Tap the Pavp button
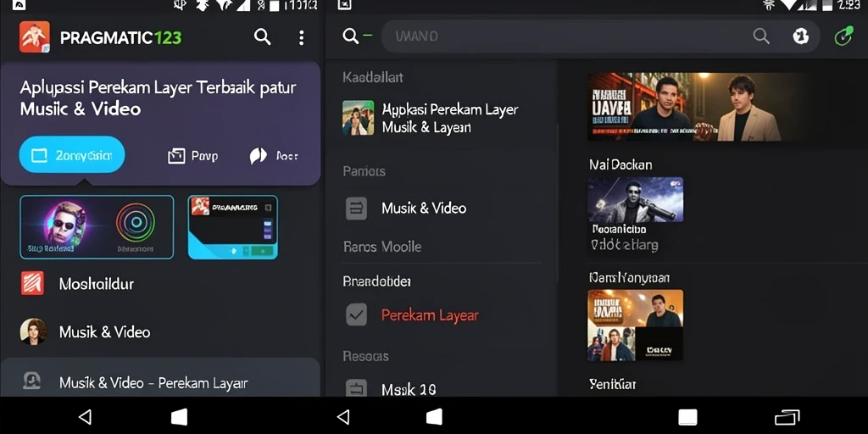This screenshot has height=434, width=868. click(192, 156)
